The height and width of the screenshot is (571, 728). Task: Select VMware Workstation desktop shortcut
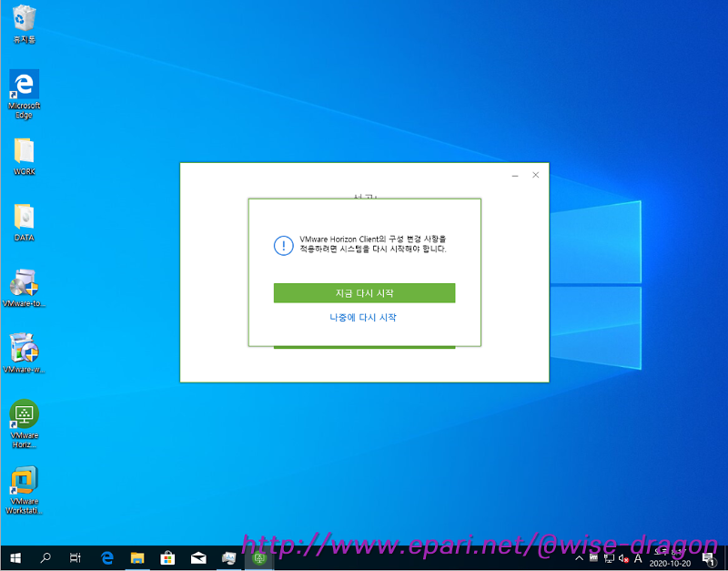(x=25, y=490)
